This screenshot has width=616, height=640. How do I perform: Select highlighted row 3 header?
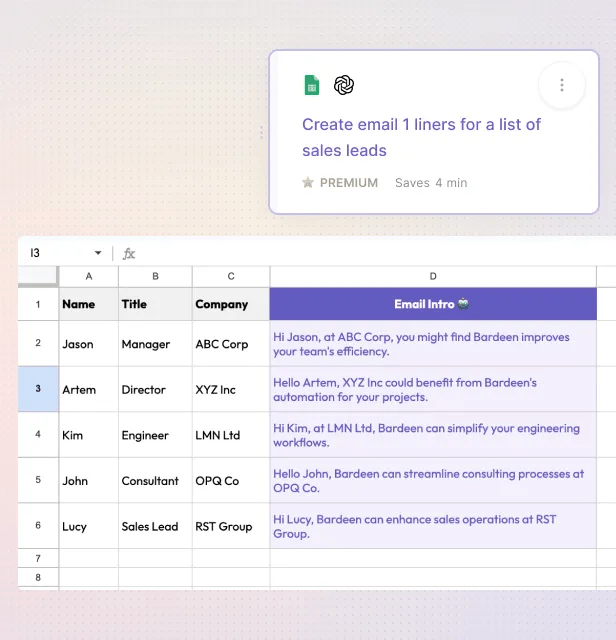click(38, 389)
